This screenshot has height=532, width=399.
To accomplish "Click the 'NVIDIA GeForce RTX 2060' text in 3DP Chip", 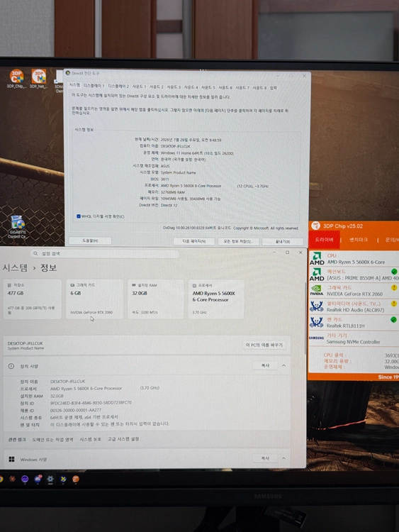I will click(x=354, y=294).
